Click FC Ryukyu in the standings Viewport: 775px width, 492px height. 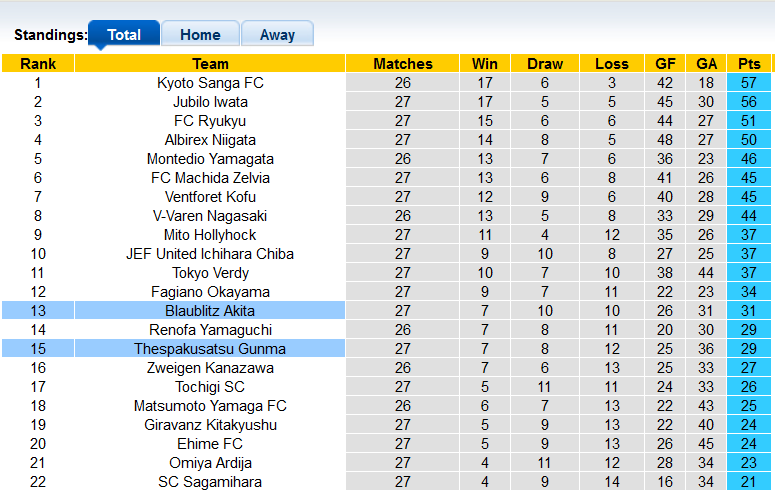coord(210,121)
